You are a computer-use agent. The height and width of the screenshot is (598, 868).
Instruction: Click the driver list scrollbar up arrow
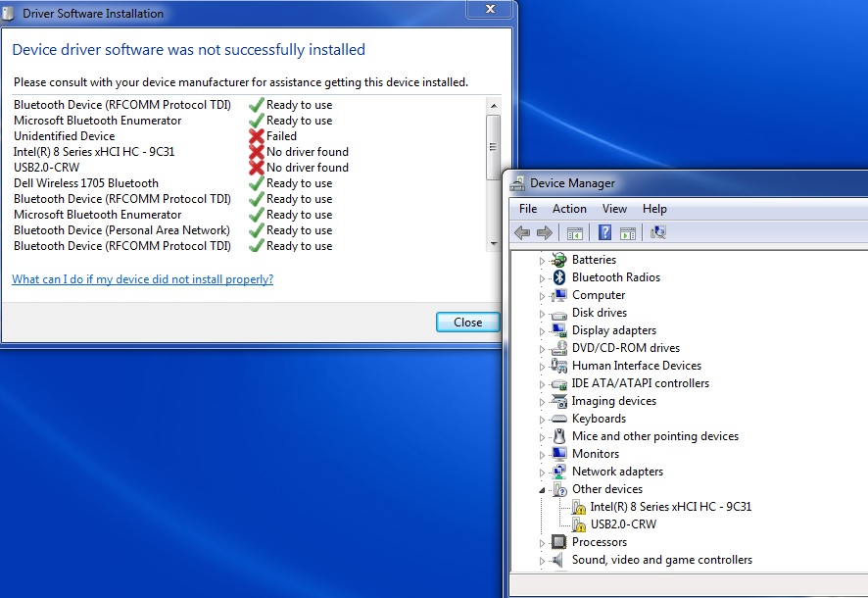tap(493, 105)
